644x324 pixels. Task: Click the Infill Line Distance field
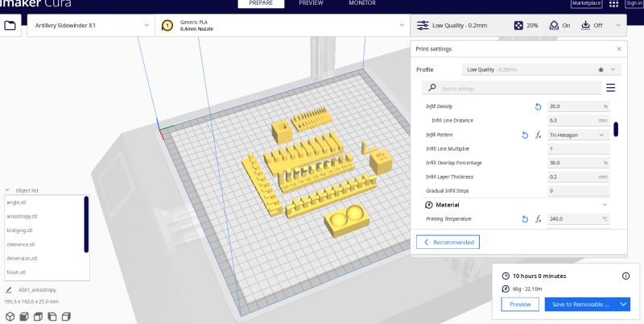(x=578, y=120)
